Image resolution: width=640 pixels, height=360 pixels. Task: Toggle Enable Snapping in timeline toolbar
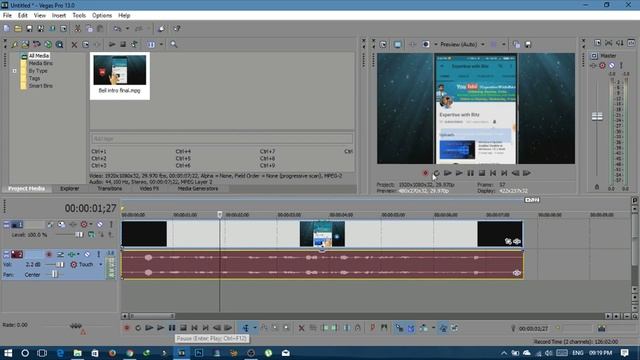tap(399, 328)
